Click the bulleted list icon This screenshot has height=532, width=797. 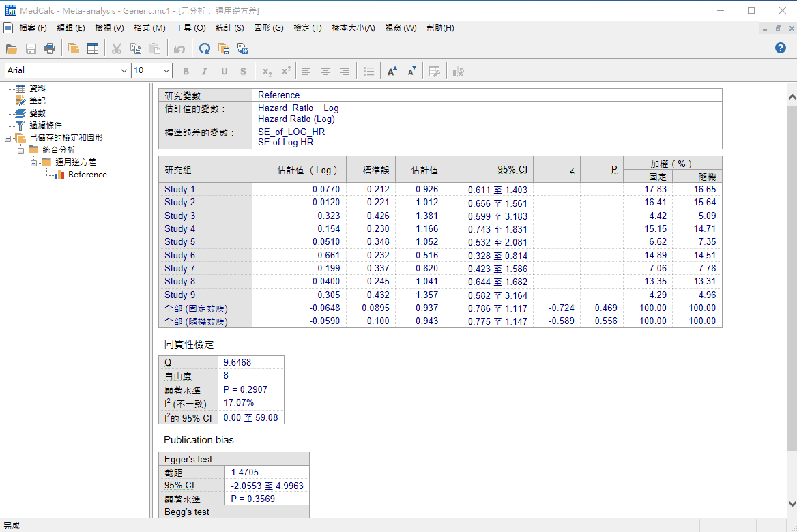click(369, 72)
